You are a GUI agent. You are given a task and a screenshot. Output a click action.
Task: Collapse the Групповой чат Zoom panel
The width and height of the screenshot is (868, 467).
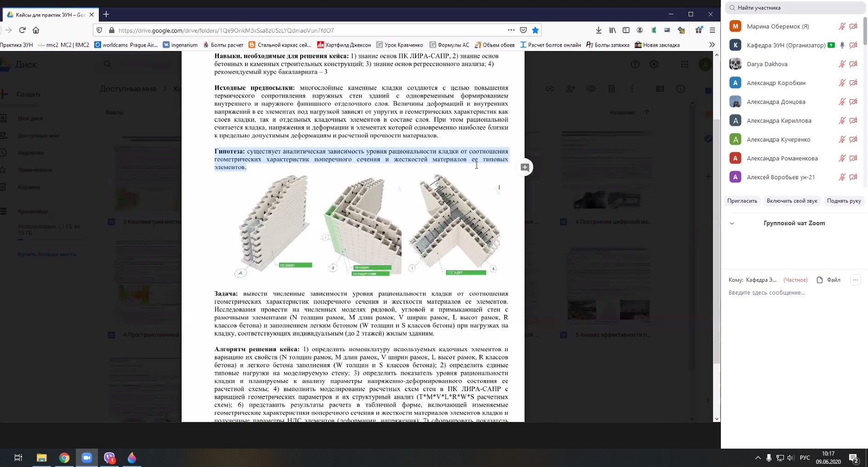coord(732,223)
